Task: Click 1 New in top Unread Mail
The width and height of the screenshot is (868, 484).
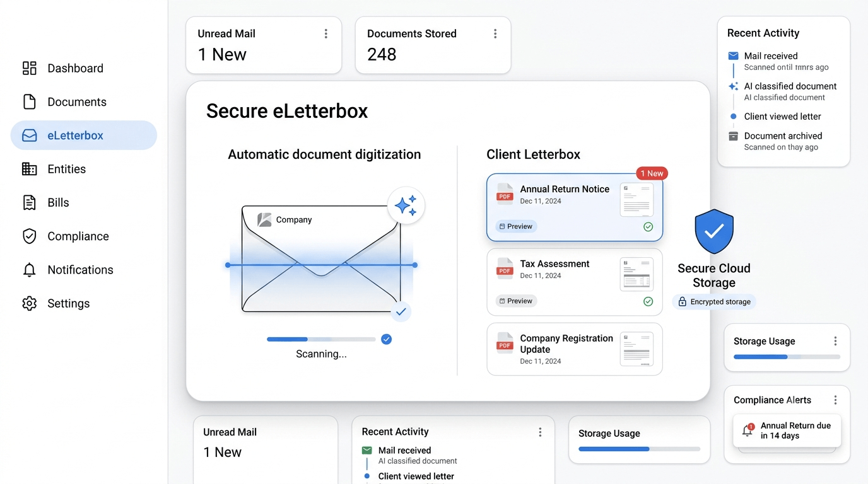Action: 222,54
